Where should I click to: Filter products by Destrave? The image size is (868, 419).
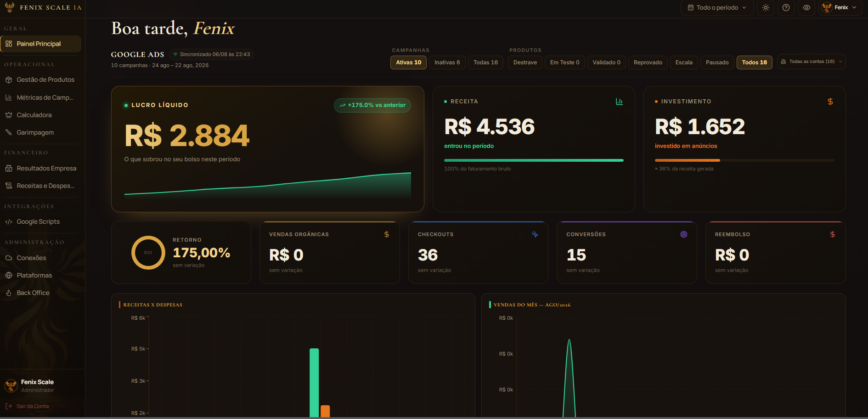click(525, 62)
